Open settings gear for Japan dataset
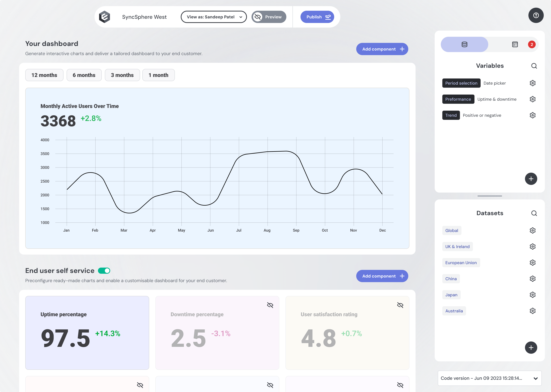 532,295
